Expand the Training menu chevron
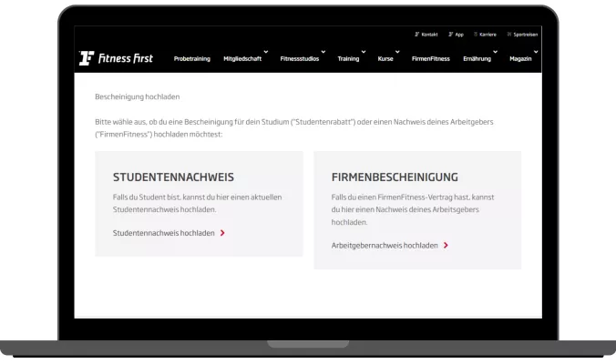The width and height of the screenshot is (616, 364). [x=363, y=52]
